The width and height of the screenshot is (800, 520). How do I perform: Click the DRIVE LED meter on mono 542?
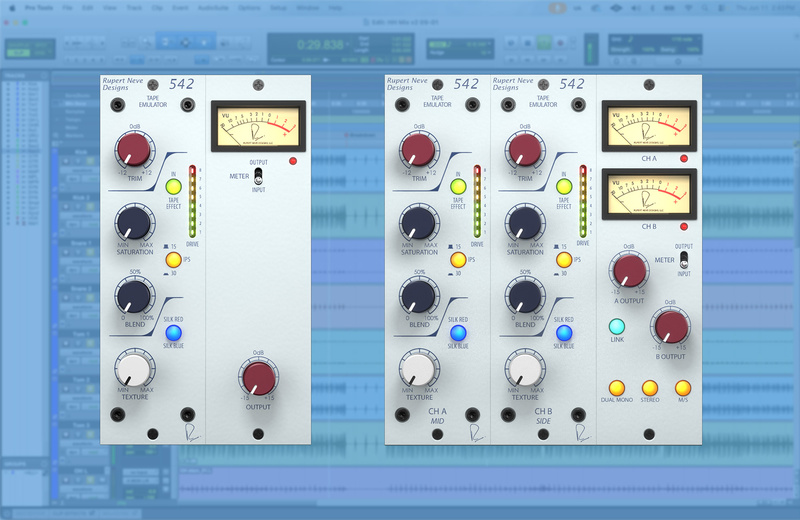coord(192,202)
